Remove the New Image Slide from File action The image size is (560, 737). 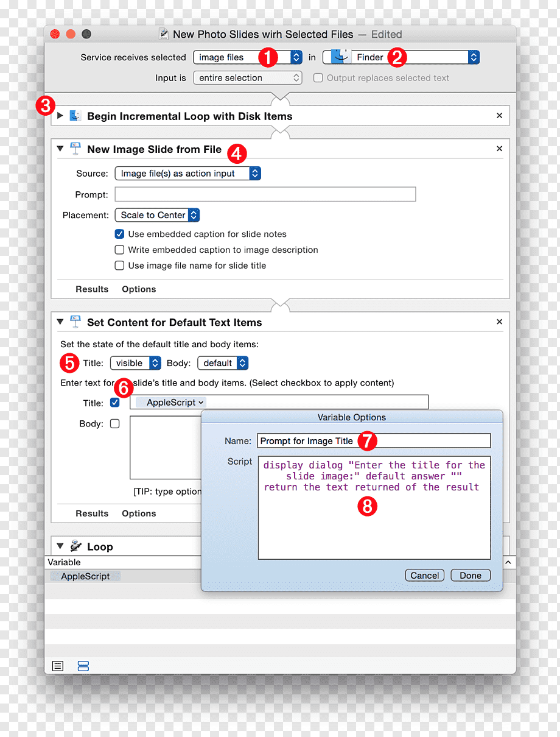coord(499,149)
